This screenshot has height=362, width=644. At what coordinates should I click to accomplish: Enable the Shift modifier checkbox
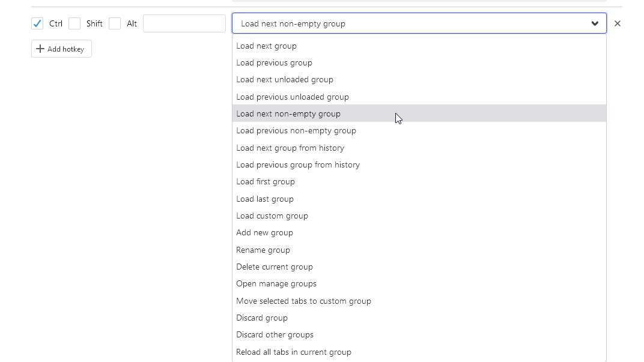coord(74,23)
